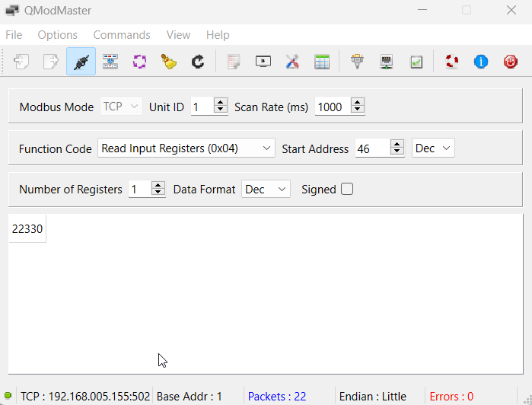This screenshot has height=405, width=532.
Task: Select the register cell showing 22330
Action: [x=27, y=229]
